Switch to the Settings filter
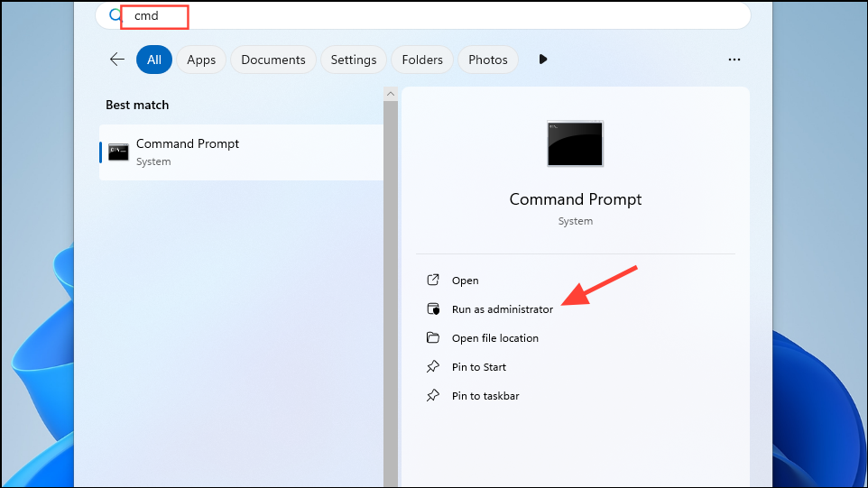This screenshot has height=488, width=868. [x=353, y=60]
